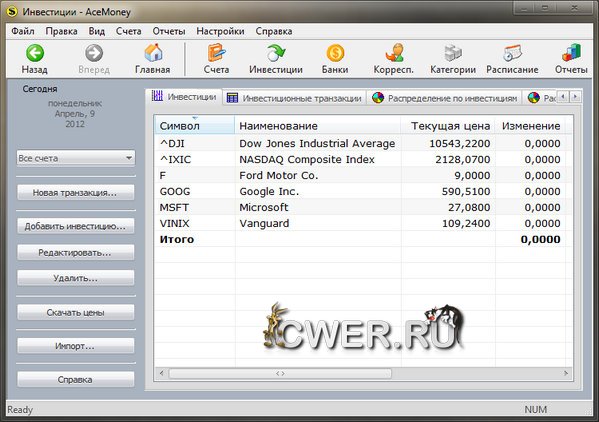Click the Vanguard name cell
The width and height of the screenshot is (599, 422).
(x=264, y=224)
